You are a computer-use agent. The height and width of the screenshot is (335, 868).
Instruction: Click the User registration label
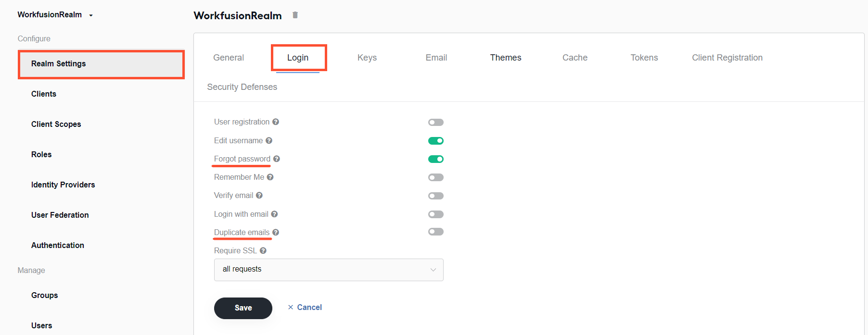(x=242, y=122)
